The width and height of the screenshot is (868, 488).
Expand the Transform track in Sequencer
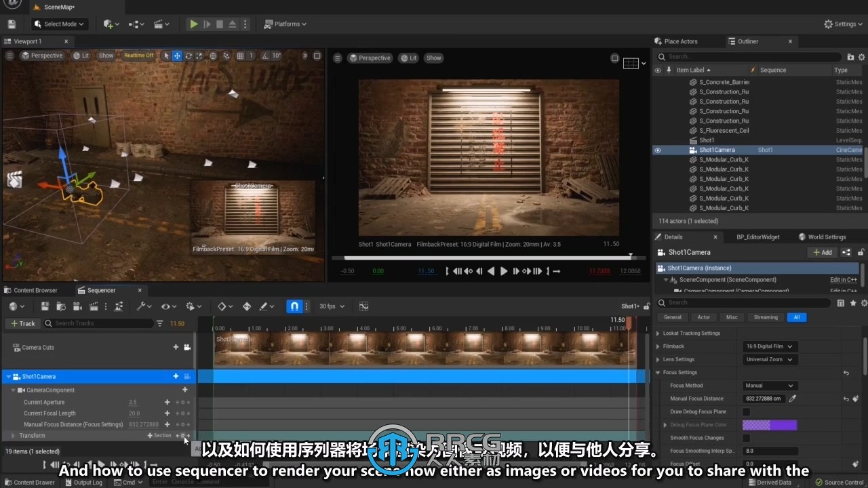click(13, 436)
